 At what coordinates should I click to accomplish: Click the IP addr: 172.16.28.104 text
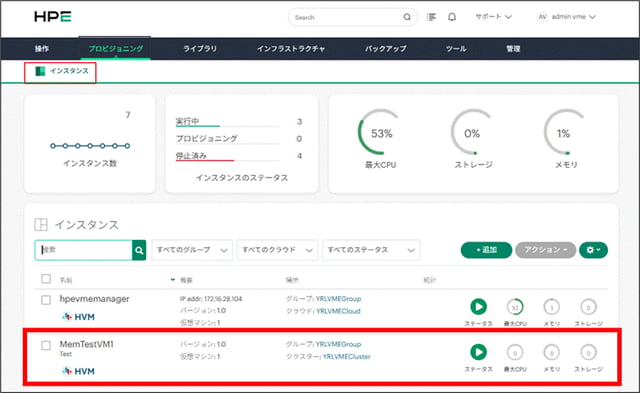211,299
